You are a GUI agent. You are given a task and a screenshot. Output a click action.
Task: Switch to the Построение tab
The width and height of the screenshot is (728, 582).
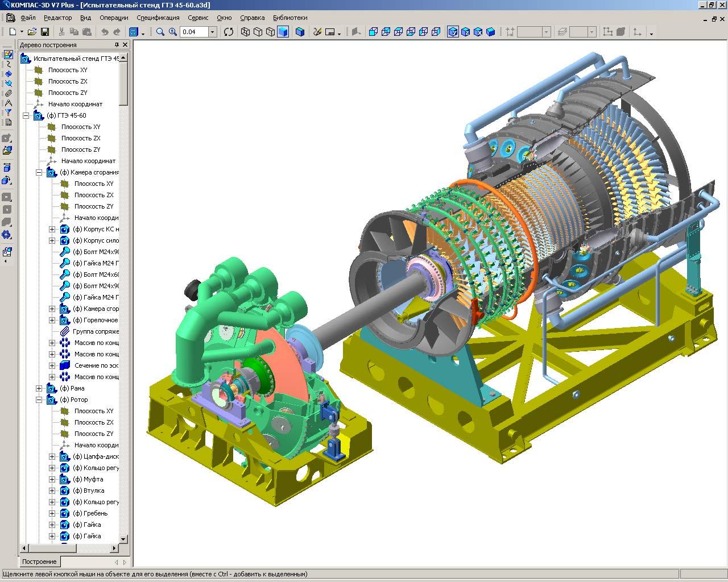[40, 562]
